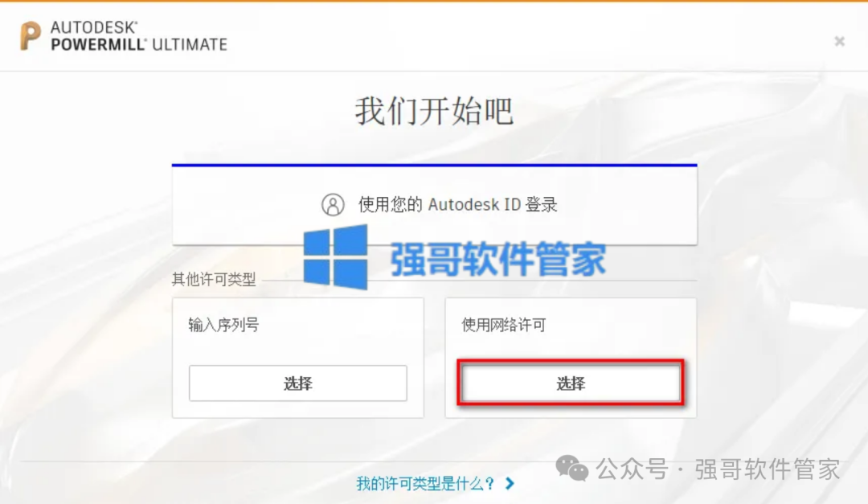868x504 pixels.
Task: Sign in with your Autodesk ID
Action: coord(435,205)
